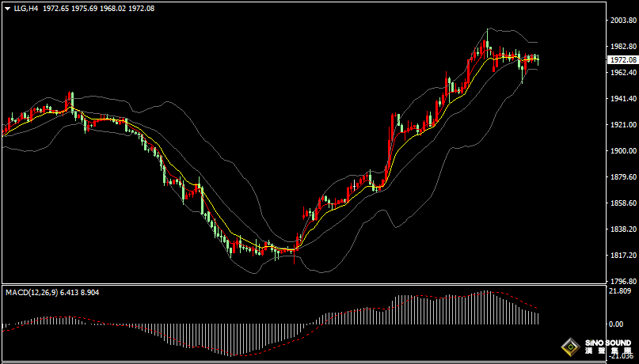Screen dimensions: 639x364
Task: Click the 2003.80 price scale label
Action: click(x=622, y=21)
